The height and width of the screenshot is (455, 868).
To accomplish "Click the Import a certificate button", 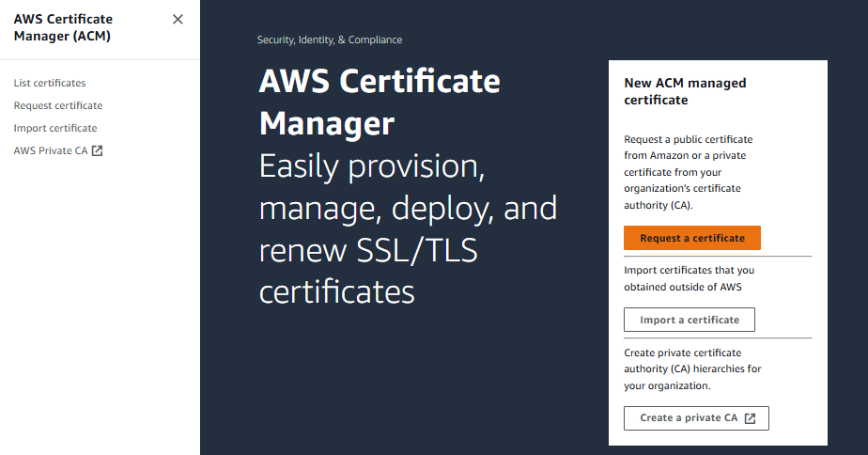I will [690, 320].
